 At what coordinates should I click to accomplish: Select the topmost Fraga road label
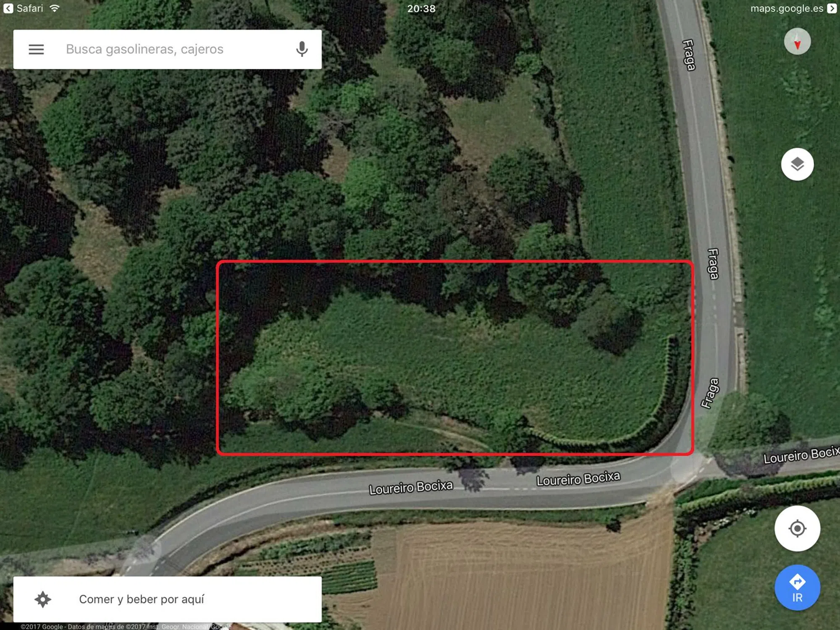click(689, 55)
